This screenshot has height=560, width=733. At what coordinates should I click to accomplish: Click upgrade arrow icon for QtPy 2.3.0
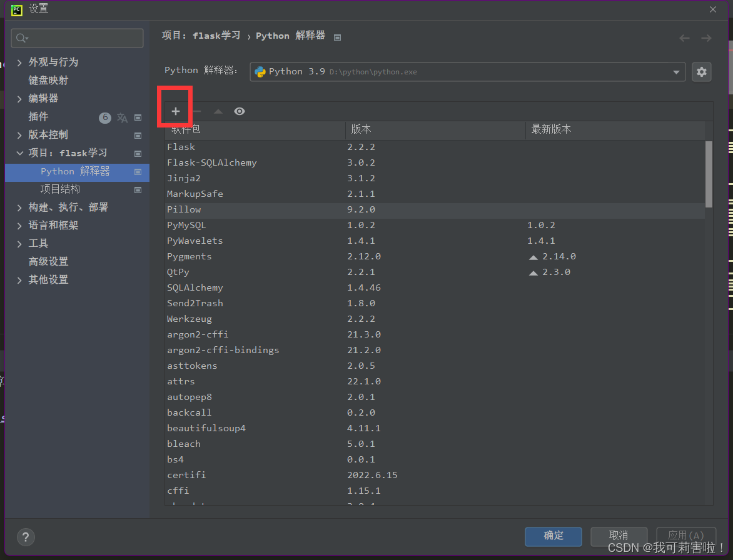533,272
